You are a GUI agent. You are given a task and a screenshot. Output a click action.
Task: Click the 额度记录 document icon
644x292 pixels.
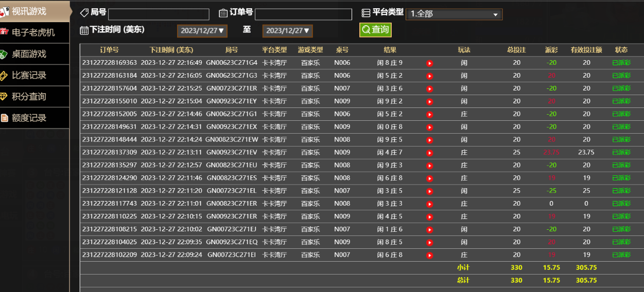[x=5, y=118]
